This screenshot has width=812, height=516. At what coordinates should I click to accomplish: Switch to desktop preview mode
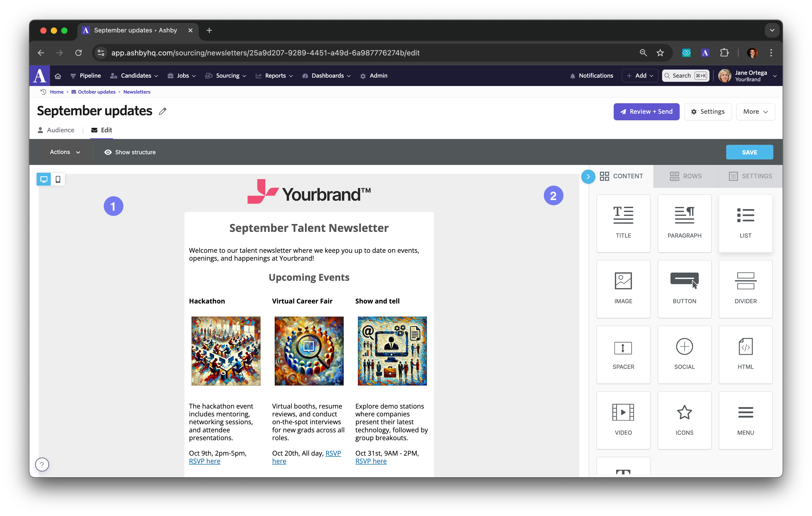[x=44, y=179]
